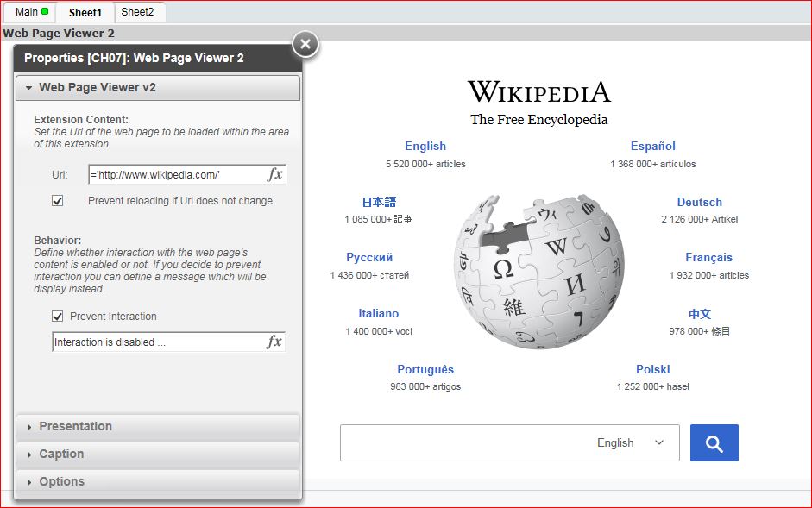Click the 'Extension Content:' label
The image size is (812, 508).
tap(81, 120)
